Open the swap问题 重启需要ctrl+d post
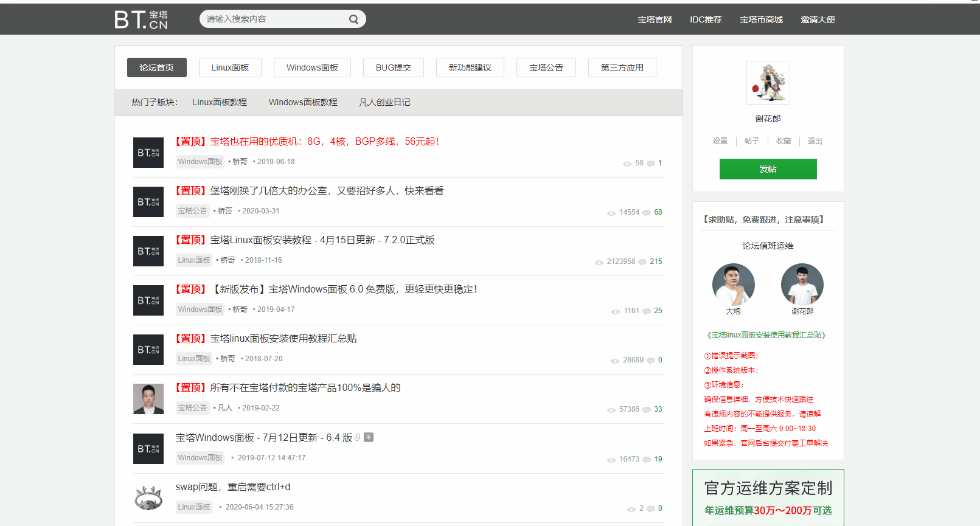980x526 pixels. [233, 486]
